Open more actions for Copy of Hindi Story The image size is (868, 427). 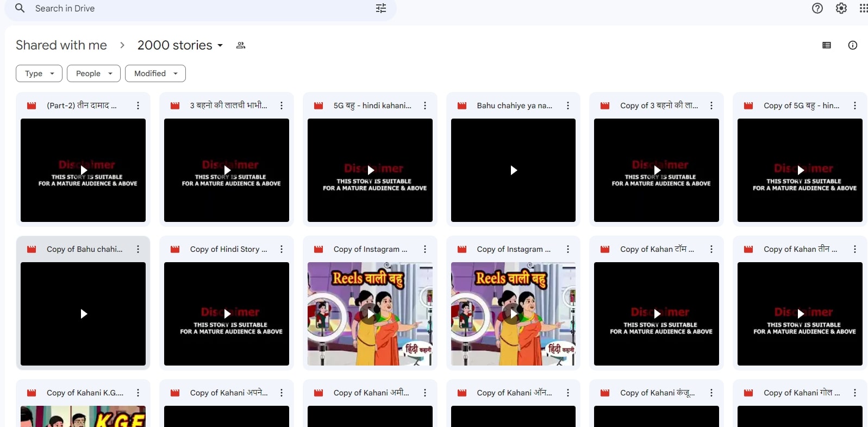click(282, 249)
